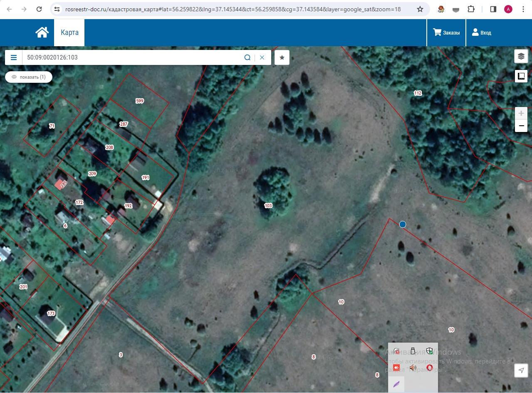Open Chrome extensions puzzle menu
This screenshot has height=393, width=532.
[471, 9]
